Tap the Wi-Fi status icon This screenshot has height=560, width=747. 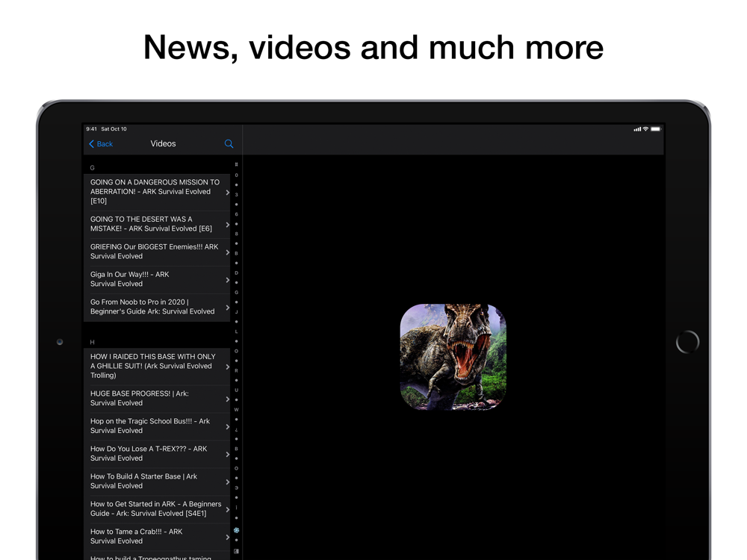click(645, 129)
